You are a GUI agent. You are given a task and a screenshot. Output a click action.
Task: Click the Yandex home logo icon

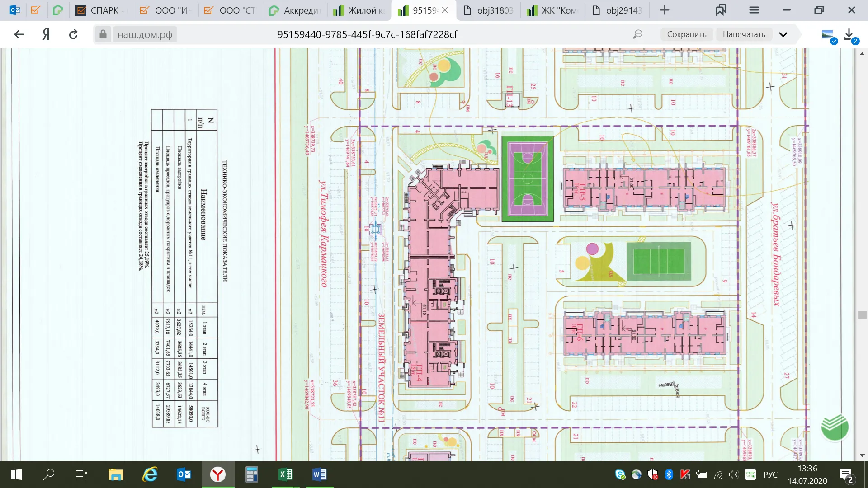(x=46, y=34)
